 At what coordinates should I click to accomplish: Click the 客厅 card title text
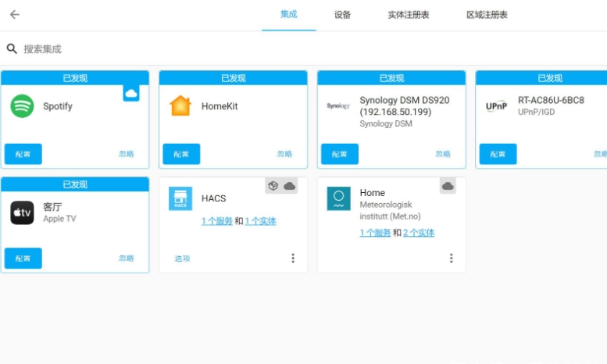tap(52, 207)
